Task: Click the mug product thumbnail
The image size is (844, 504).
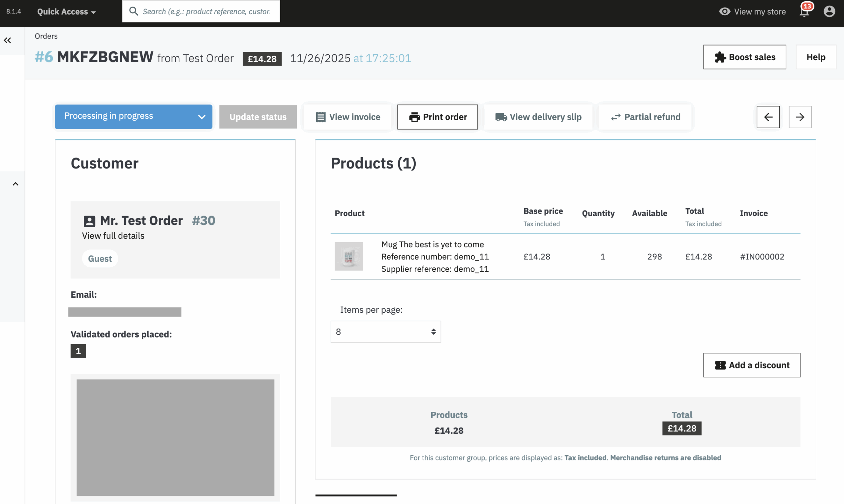Action: click(348, 256)
